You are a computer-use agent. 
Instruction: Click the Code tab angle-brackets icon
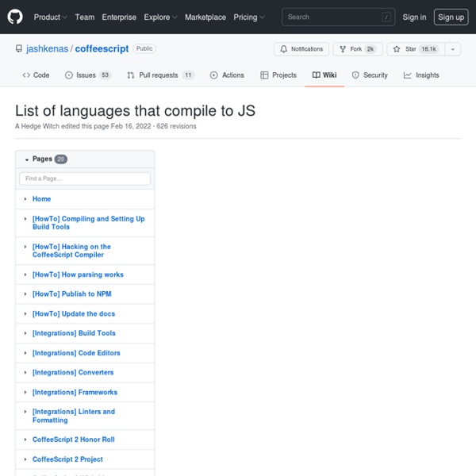(x=26, y=75)
